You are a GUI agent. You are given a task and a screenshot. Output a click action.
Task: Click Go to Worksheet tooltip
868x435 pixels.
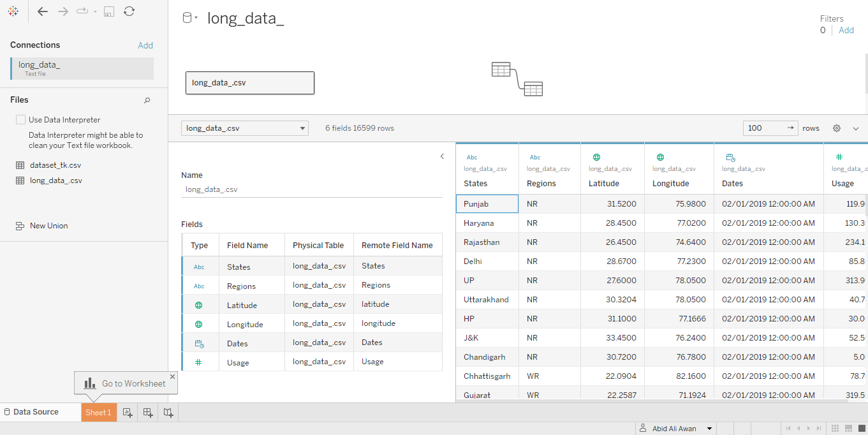click(125, 383)
